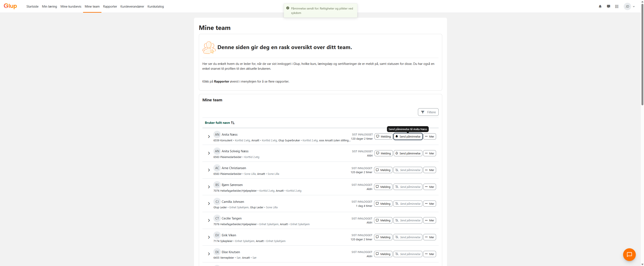Image resolution: width=644 pixels, height=266 pixels.
Task: Open the Rapporter menu item
Action: (x=110, y=7)
